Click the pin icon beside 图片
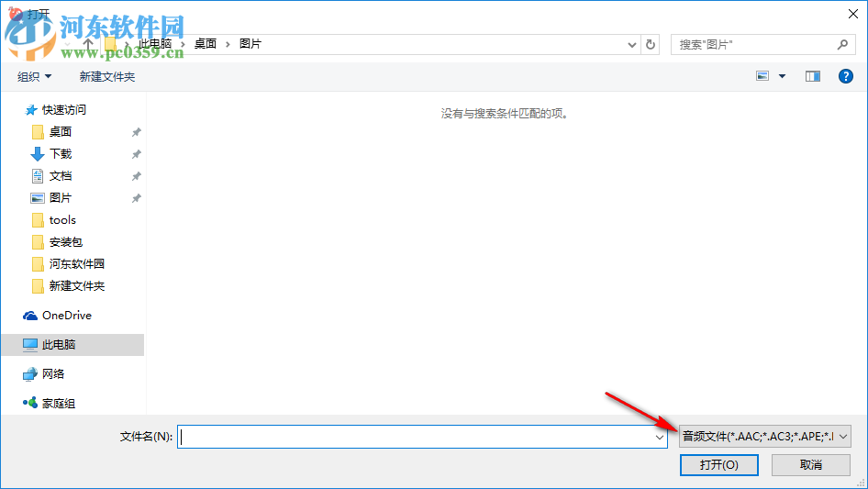This screenshot has width=868, height=489. (x=136, y=198)
